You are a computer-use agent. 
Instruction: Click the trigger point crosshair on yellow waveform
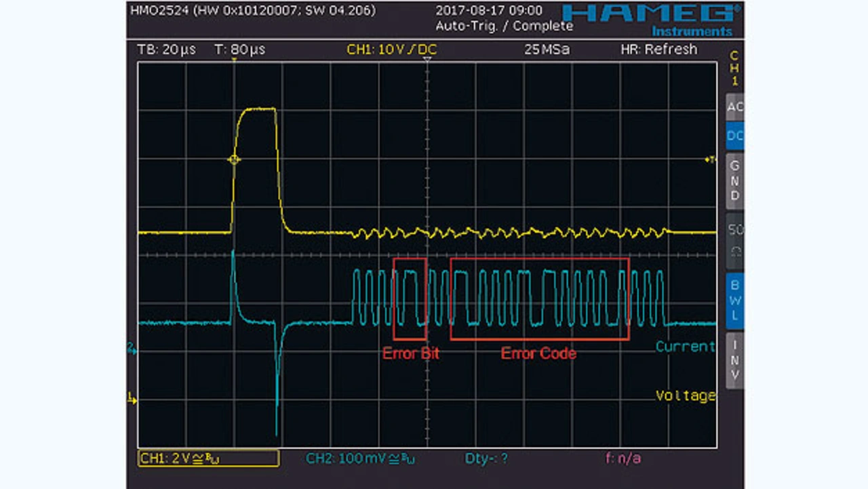click(x=234, y=159)
